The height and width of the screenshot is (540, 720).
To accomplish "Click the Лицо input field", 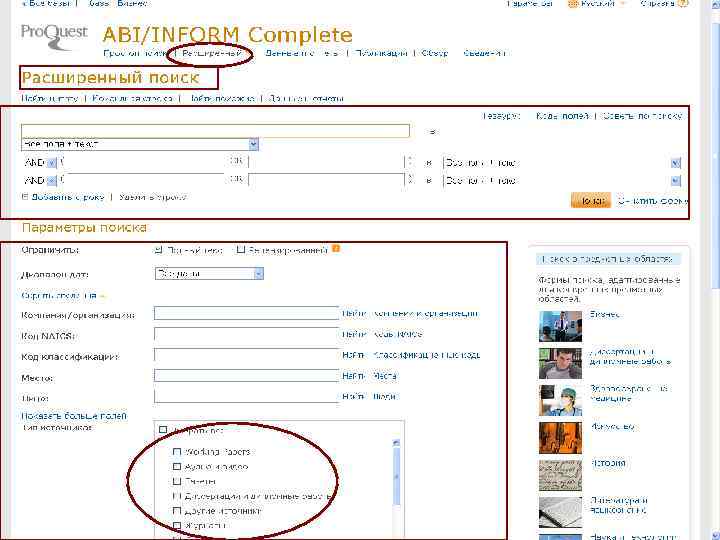I will (x=247, y=396).
